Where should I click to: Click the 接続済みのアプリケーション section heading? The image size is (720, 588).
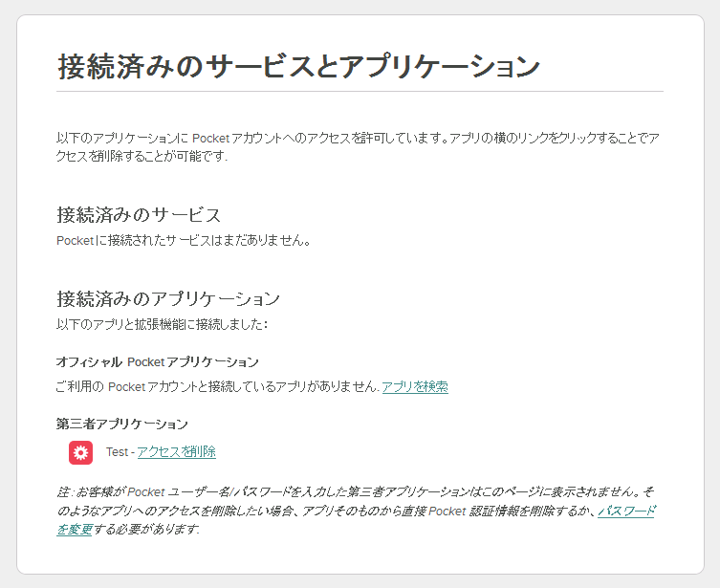pos(168,299)
